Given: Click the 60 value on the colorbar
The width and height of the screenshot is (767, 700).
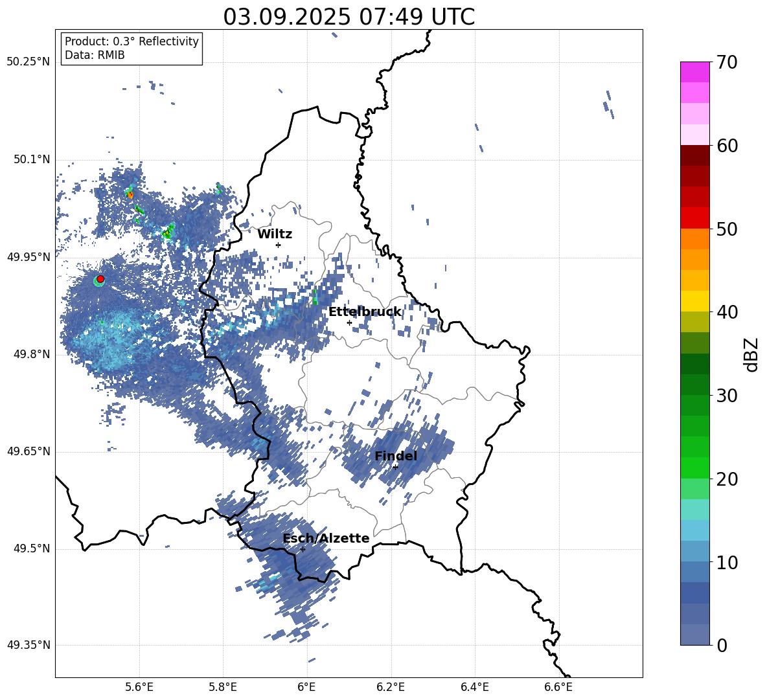Looking at the screenshot, I should click(727, 146).
